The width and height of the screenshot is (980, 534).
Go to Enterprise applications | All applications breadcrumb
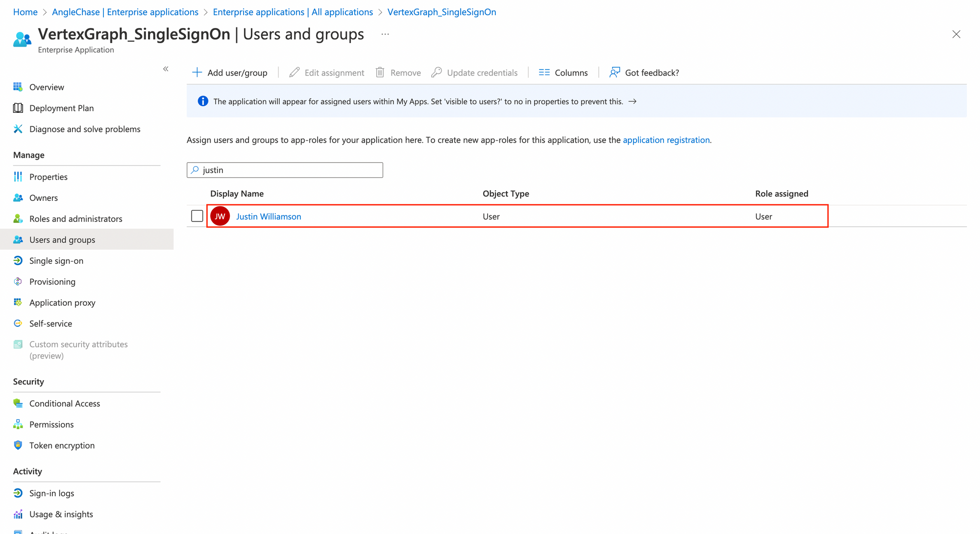point(293,12)
